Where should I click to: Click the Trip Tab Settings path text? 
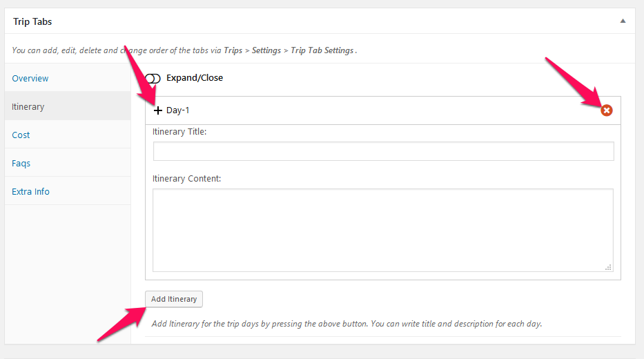tap(322, 50)
